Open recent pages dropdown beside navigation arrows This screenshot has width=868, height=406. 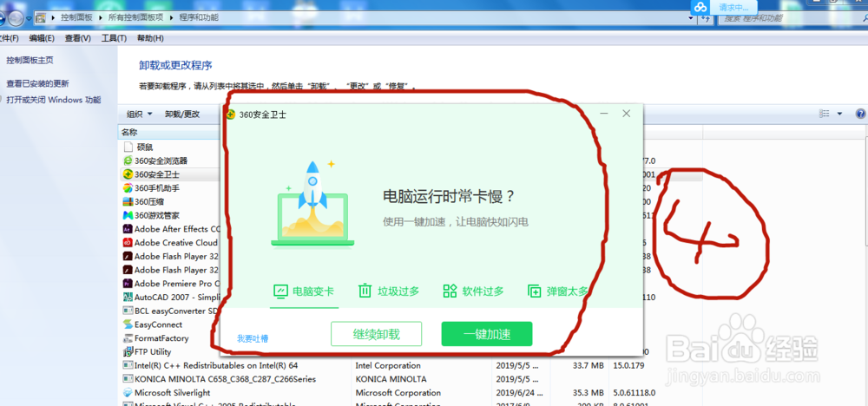(29, 18)
